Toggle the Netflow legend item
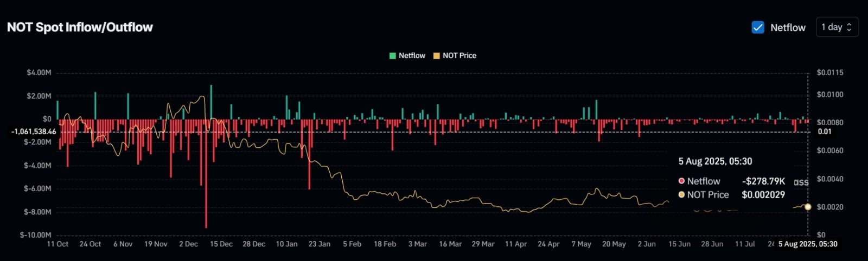Image resolution: width=868 pixels, height=261 pixels. pyautogui.click(x=407, y=55)
